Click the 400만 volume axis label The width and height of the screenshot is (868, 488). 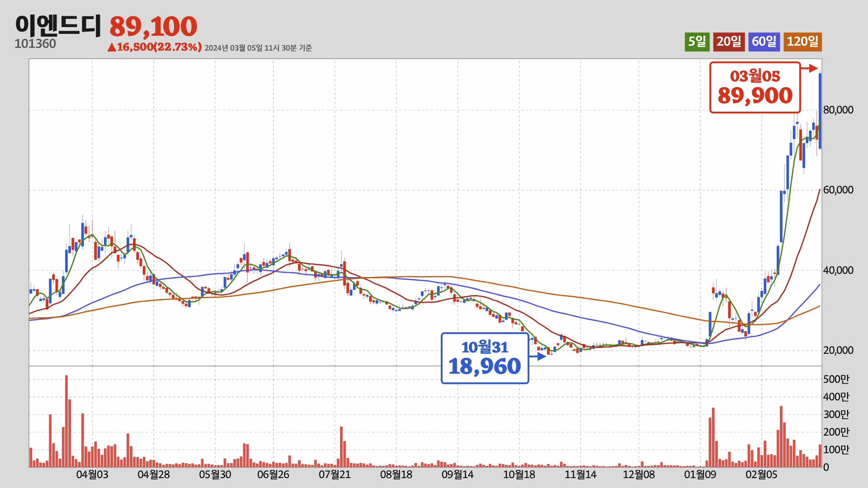(836, 397)
